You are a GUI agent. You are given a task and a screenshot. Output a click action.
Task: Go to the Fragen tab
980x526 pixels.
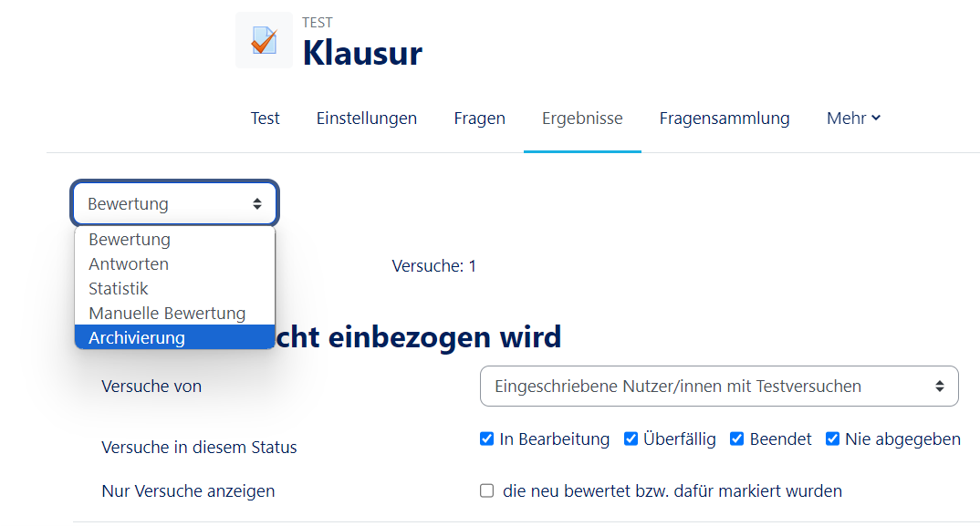479,119
